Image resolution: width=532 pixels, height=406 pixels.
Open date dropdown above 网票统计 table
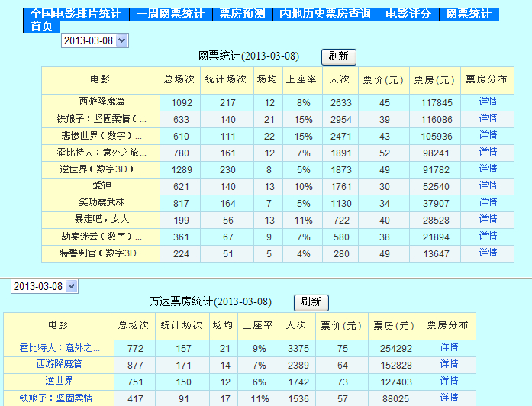(x=95, y=40)
